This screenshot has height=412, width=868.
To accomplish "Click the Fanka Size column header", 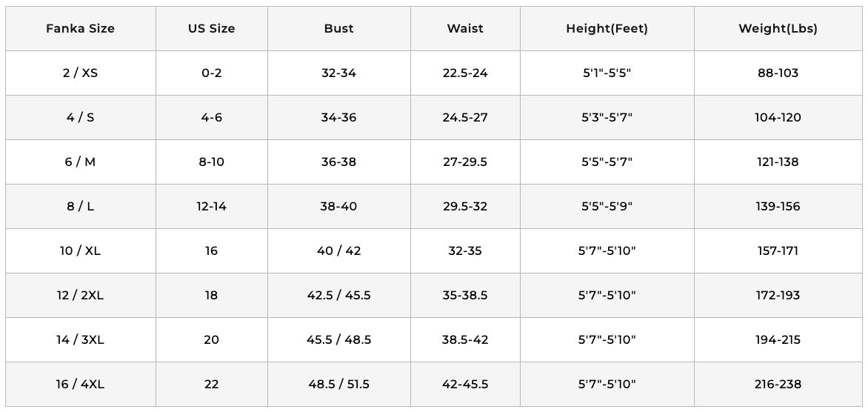I will (x=80, y=28).
